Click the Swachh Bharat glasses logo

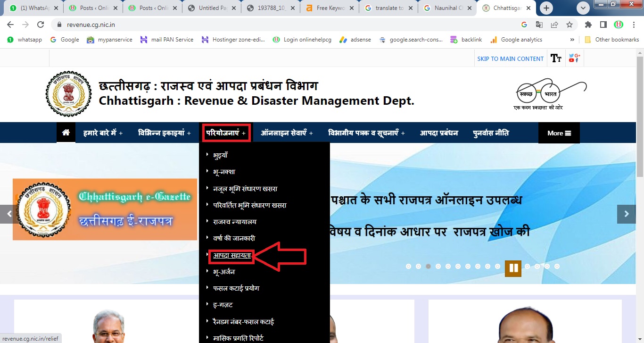[550, 94]
